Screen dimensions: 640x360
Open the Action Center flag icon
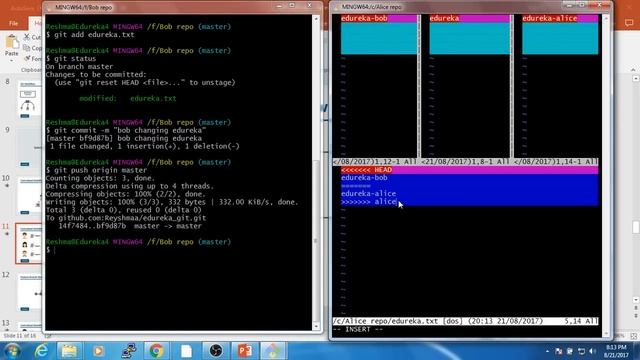pos(558,351)
